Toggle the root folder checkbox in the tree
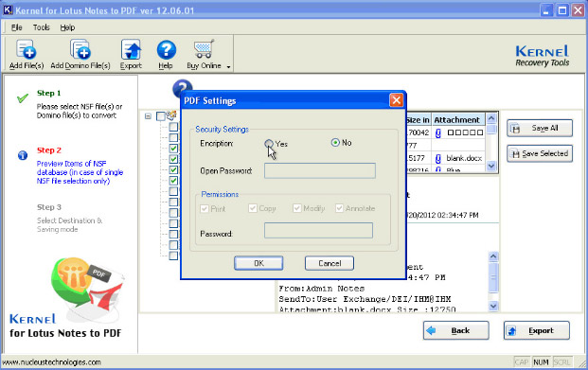588x370 pixels. coord(161,116)
